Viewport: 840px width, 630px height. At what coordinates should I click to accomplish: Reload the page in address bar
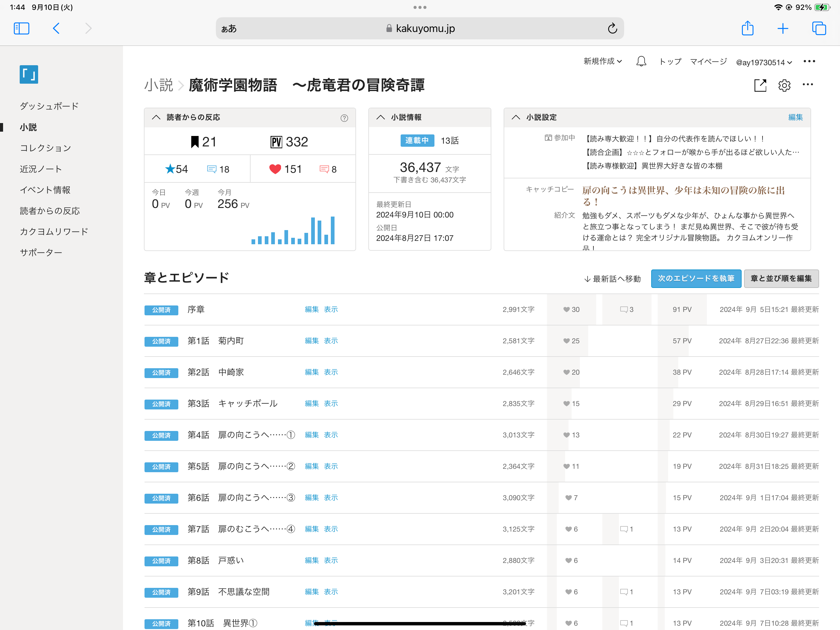click(612, 29)
